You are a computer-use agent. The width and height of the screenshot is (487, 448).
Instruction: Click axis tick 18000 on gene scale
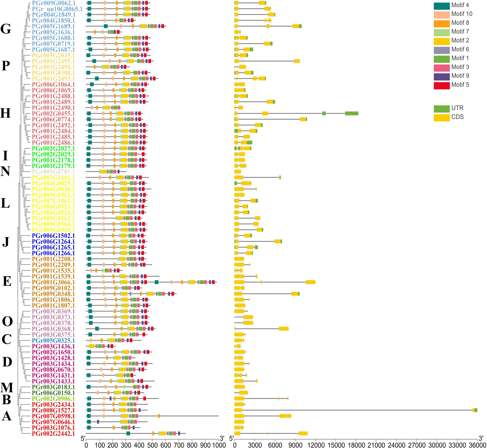click(x=356, y=445)
